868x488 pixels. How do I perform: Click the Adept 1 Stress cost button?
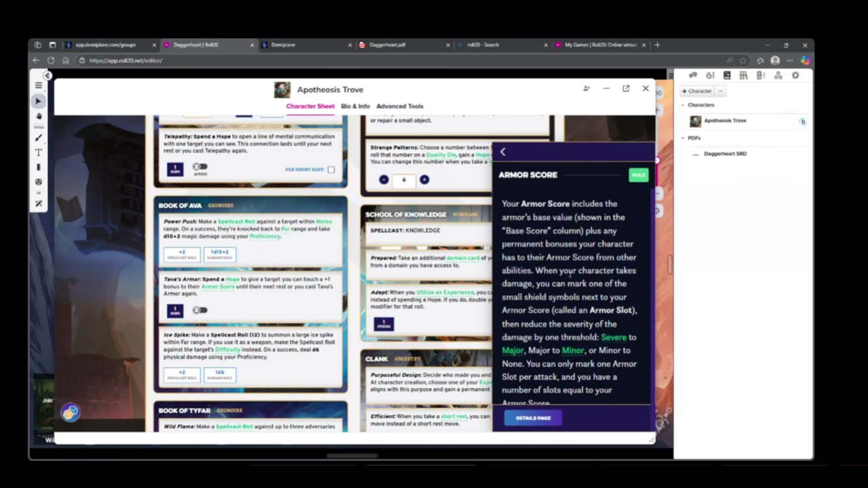tap(384, 323)
